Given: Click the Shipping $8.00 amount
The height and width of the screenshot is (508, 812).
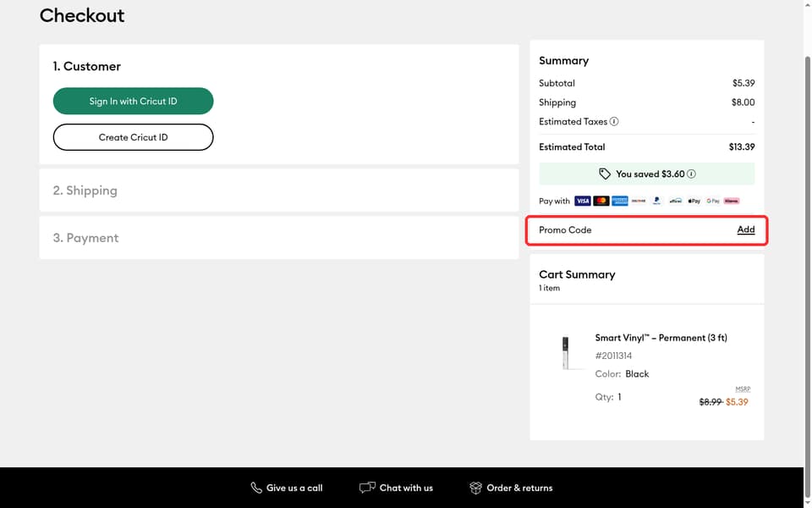Looking at the screenshot, I should (743, 102).
